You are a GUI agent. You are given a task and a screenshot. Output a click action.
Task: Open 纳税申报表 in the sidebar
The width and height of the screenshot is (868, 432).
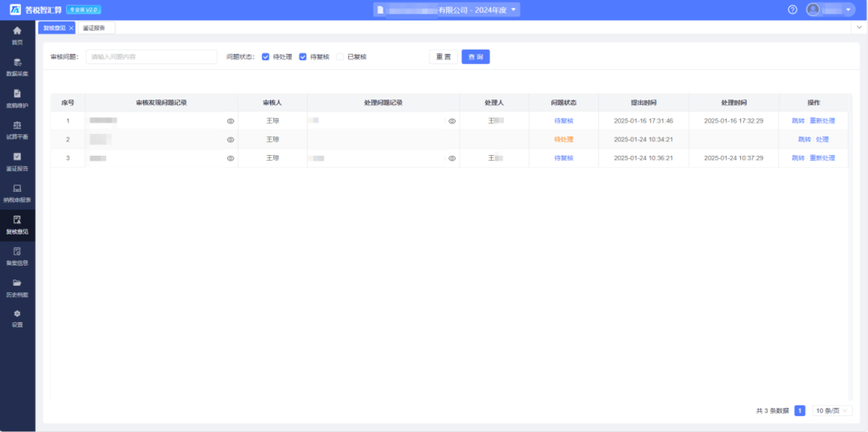point(17,193)
